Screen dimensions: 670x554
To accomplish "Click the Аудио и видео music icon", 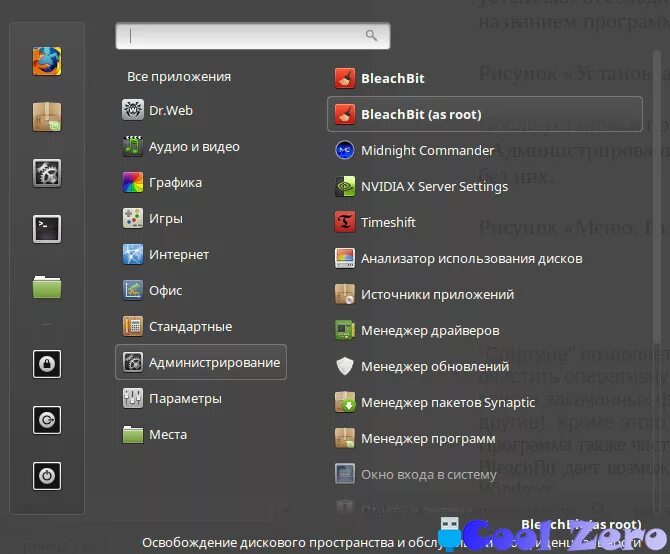I will click(x=133, y=147).
